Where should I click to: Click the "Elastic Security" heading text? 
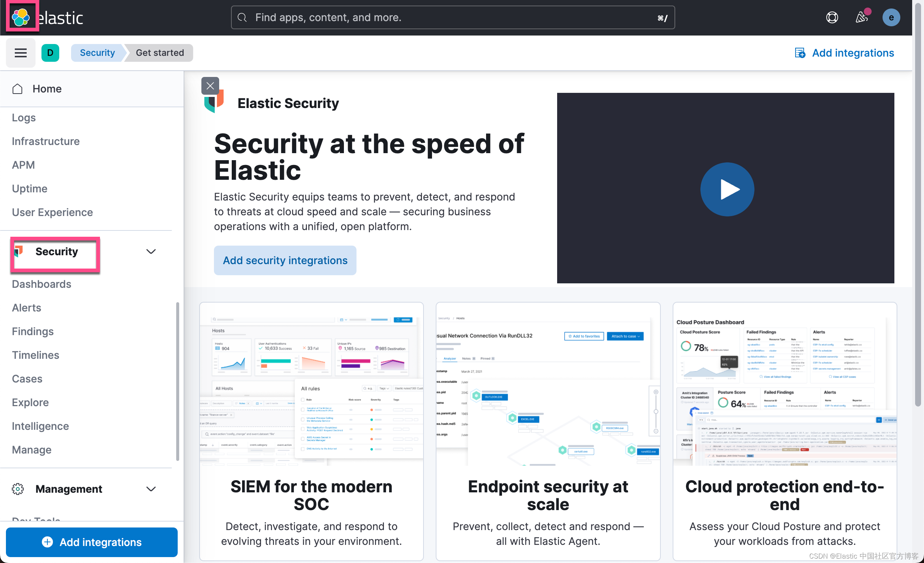288,103
